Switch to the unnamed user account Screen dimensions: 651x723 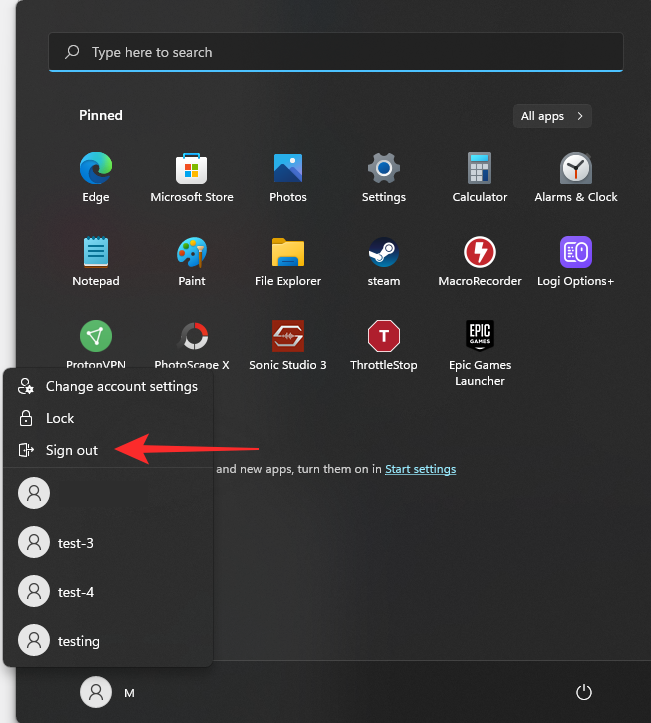[x=108, y=493]
